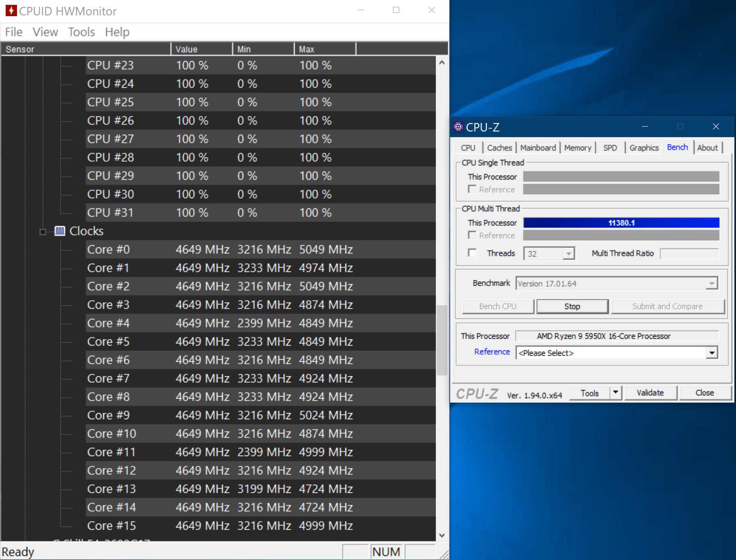Click the AMD Ryzen 9 5950X processor name field

(x=617, y=336)
